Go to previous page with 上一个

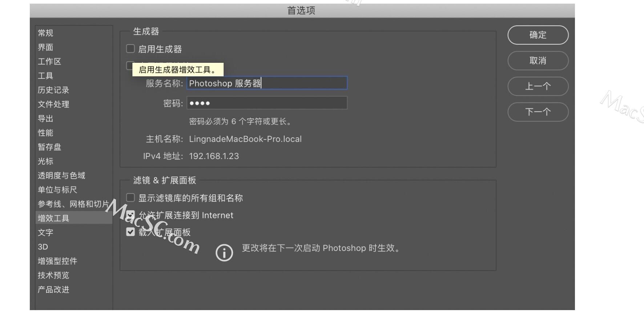[x=538, y=86]
